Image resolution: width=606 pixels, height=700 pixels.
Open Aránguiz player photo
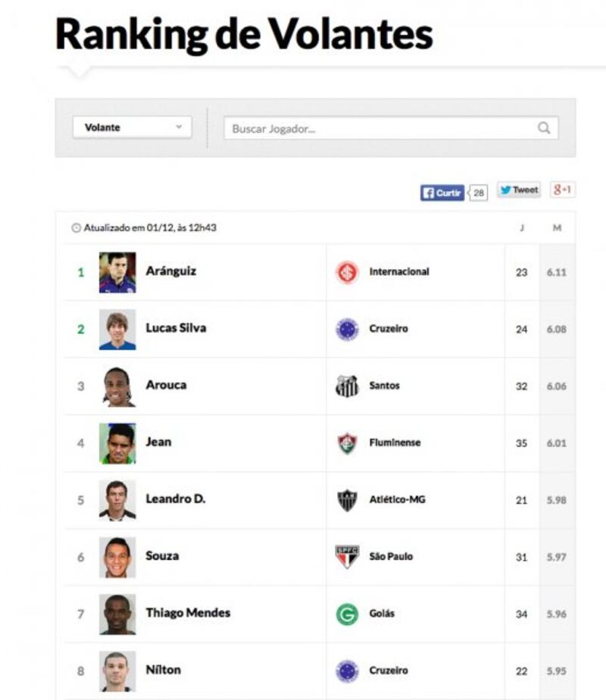(x=117, y=272)
